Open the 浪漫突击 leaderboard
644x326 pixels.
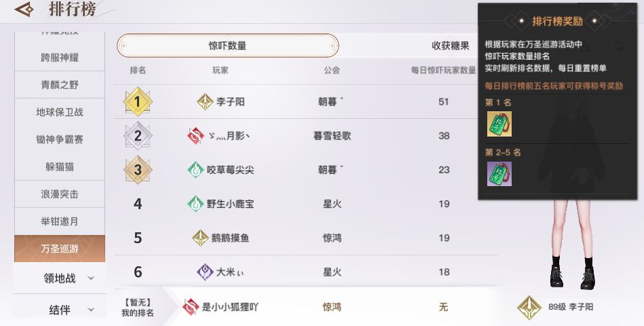(x=60, y=194)
